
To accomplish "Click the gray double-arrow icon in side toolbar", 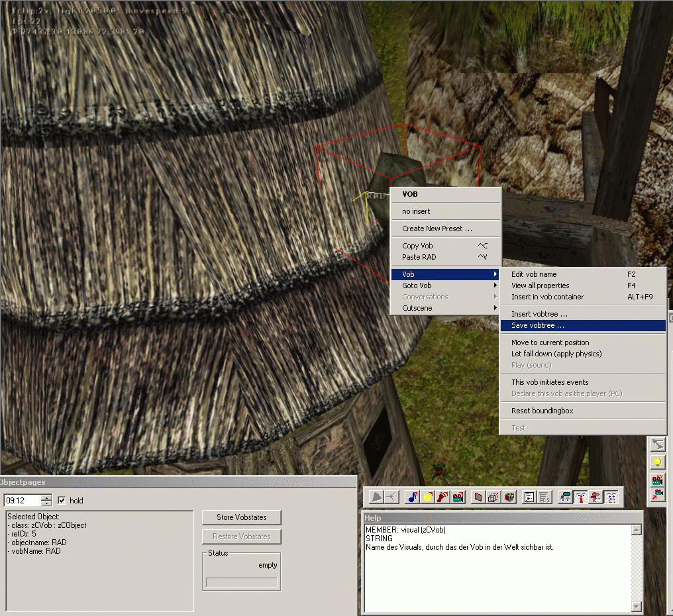I will click(657, 444).
